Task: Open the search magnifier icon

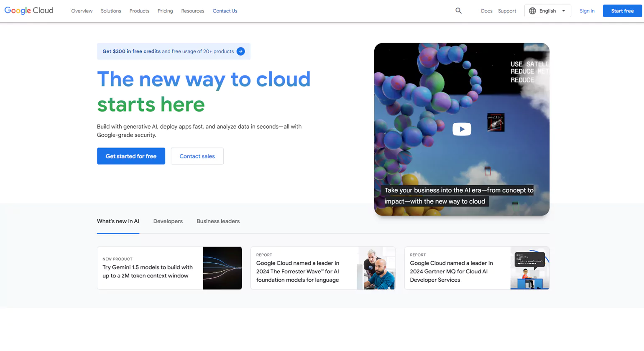Action: [458, 10]
